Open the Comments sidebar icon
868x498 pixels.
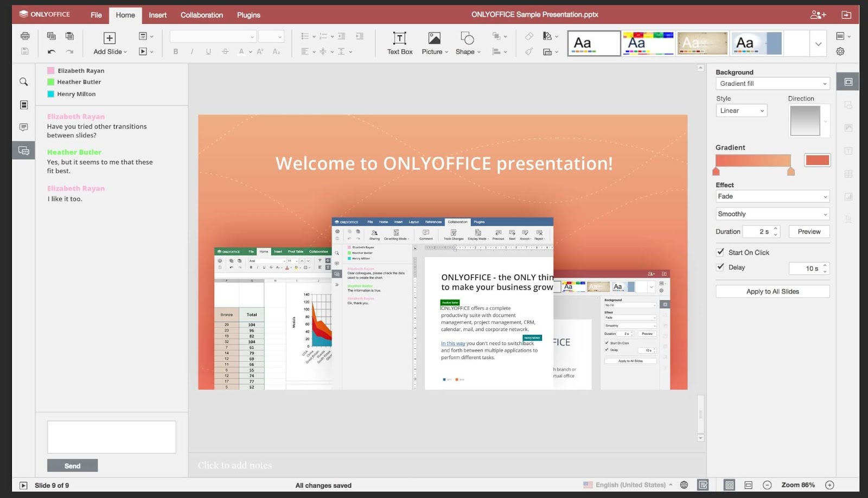click(x=24, y=127)
